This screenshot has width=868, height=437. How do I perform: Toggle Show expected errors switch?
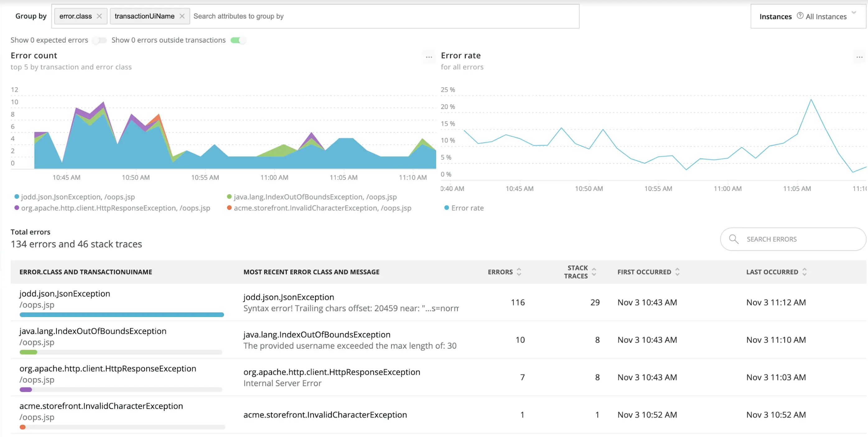coord(100,40)
